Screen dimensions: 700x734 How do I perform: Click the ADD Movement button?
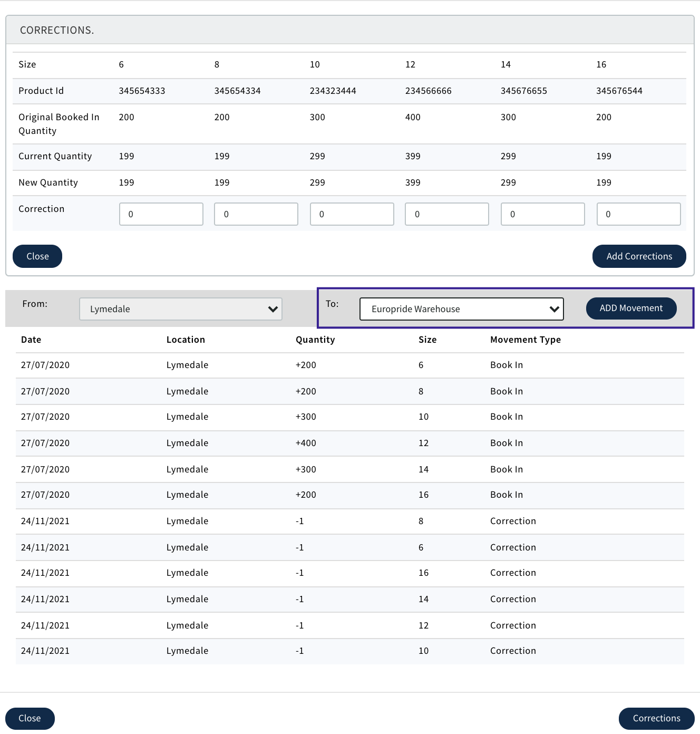pyautogui.click(x=631, y=308)
